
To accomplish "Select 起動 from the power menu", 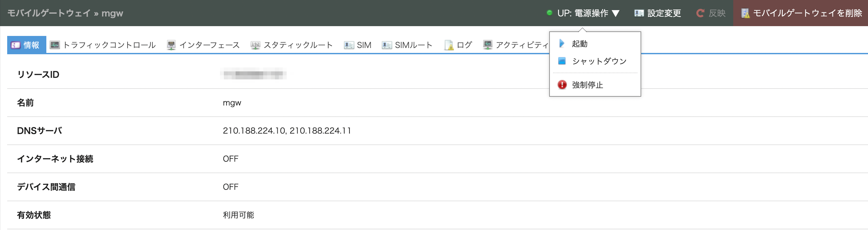I will 580,44.
